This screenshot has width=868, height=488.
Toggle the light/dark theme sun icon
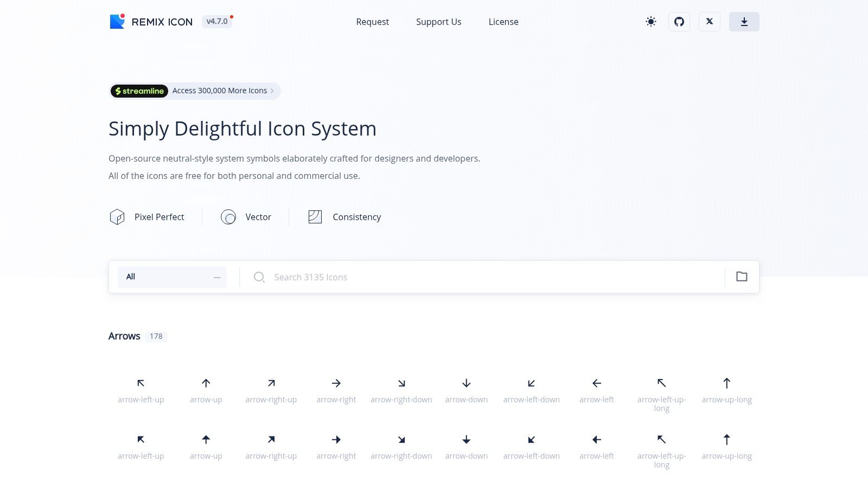pos(651,22)
